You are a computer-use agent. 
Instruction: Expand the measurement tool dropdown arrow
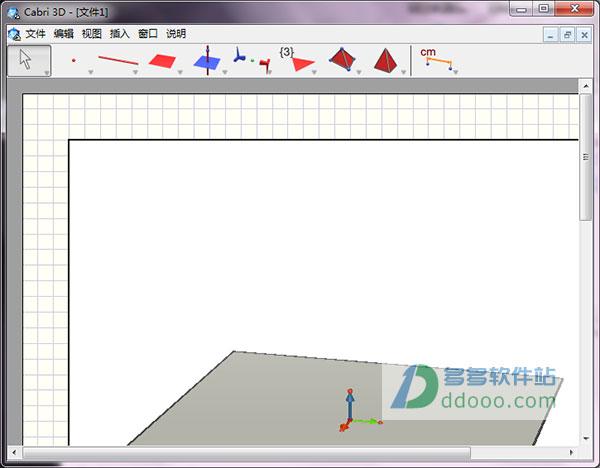point(455,73)
